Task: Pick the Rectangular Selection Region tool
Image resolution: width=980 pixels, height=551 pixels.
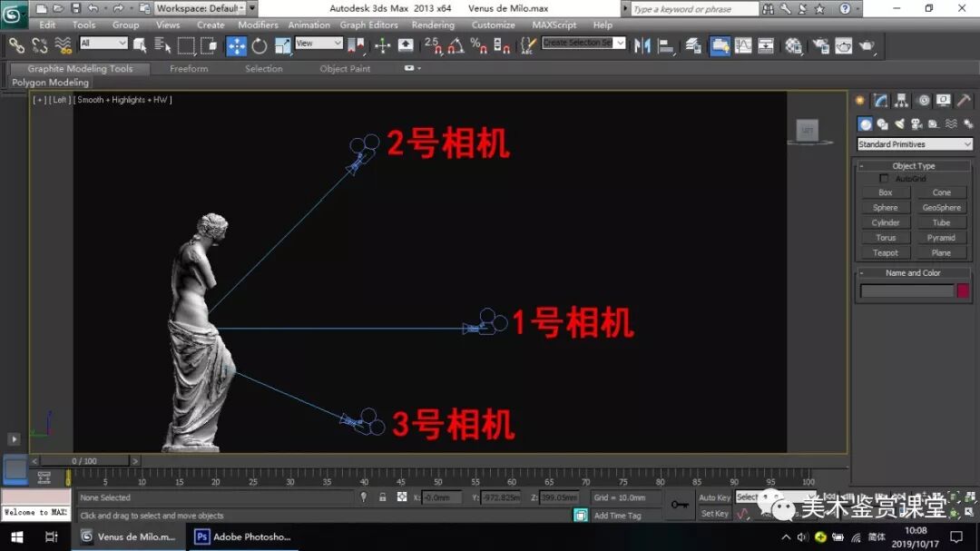Action: (x=186, y=45)
